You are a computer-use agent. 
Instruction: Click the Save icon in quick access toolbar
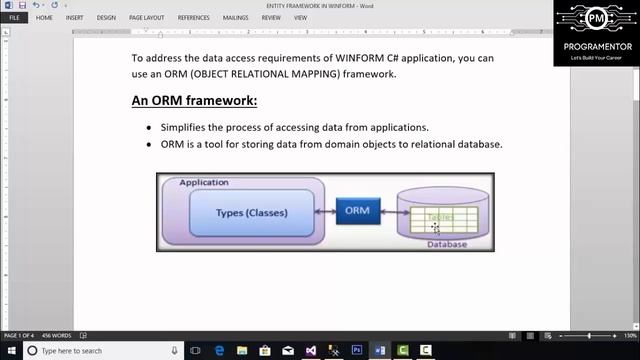click(22, 5)
